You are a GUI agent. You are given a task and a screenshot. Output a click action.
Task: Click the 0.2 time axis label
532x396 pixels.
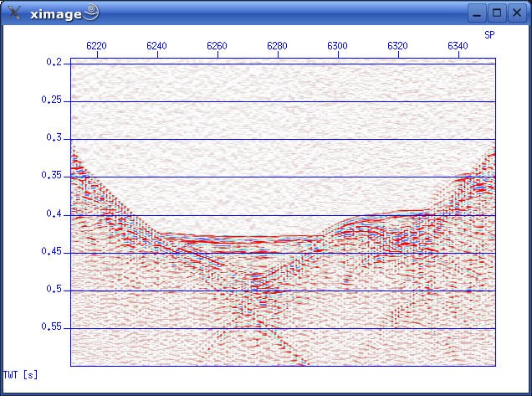pyautogui.click(x=54, y=63)
